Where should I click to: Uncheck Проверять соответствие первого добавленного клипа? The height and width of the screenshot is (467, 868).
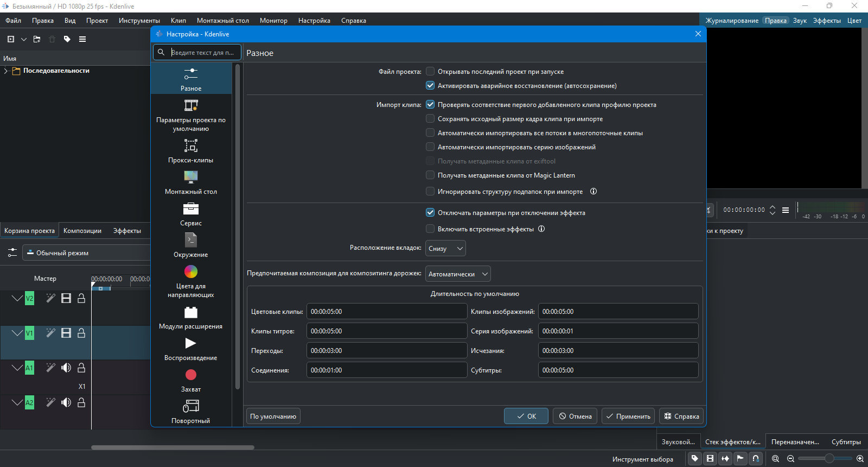pyautogui.click(x=430, y=104)
